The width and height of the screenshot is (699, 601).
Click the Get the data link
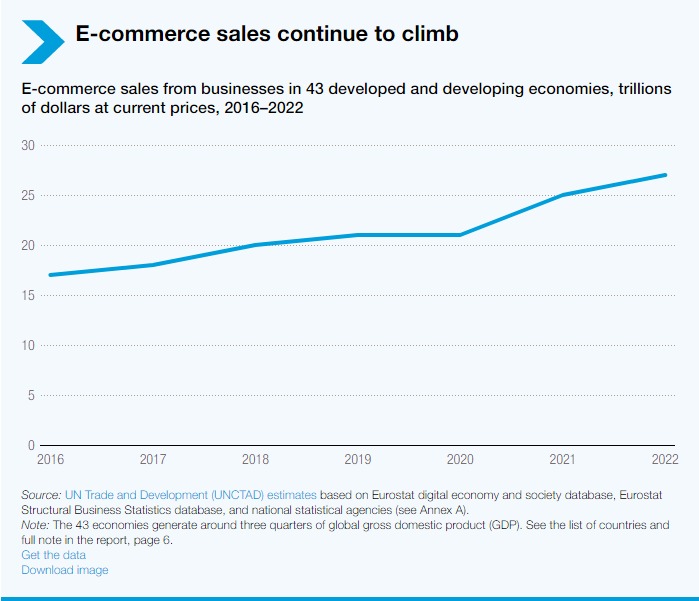54,555
